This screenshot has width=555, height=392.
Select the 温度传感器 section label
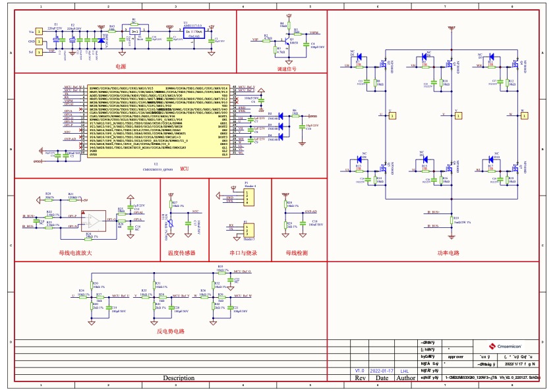pos(182,252)
